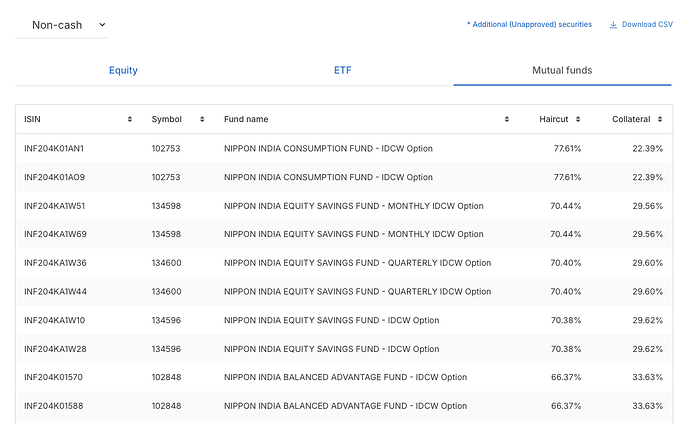Click symbol 134596 in INF204KA1W10 row
The image size is (690, 424).
pos(166,320)
